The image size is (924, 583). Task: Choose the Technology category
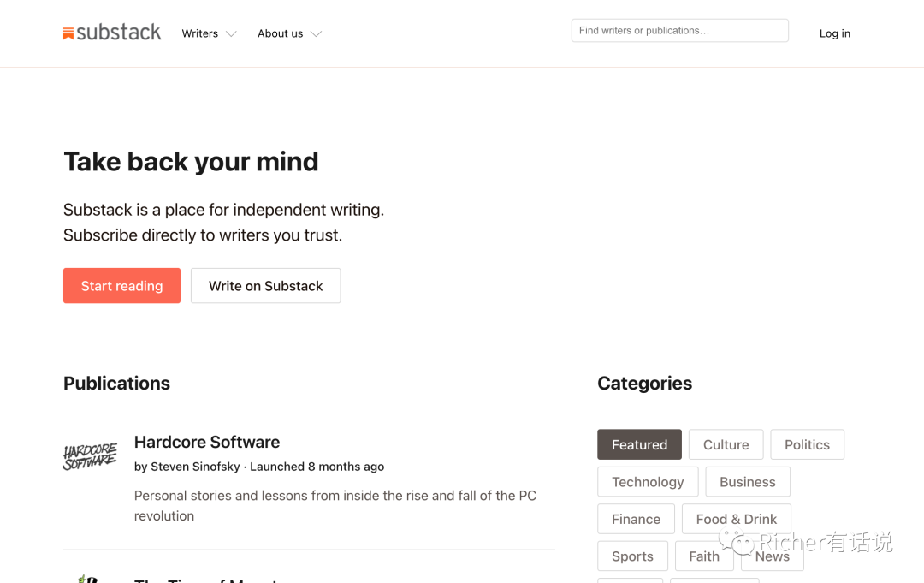(648, 482)
